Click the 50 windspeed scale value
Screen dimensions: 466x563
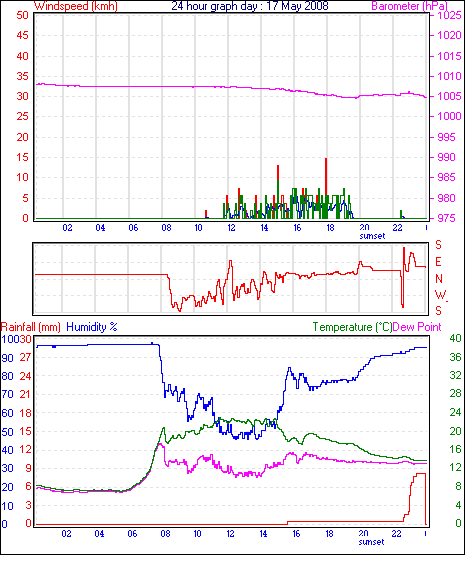click(x=22, y=15)
